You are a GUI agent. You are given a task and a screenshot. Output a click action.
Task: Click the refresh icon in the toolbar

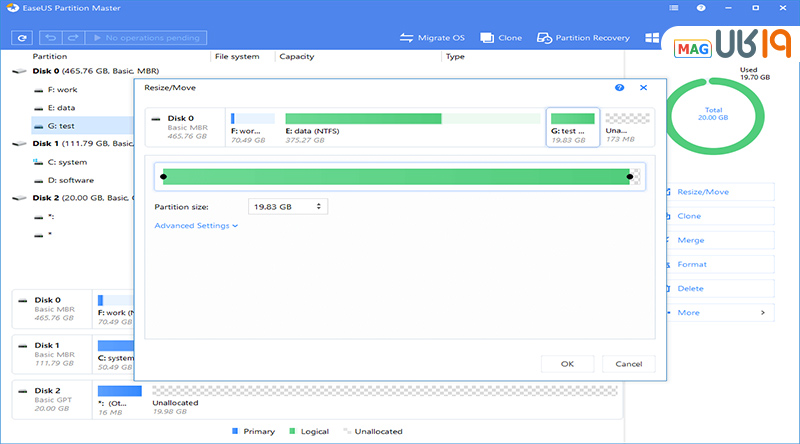point(22,38)
